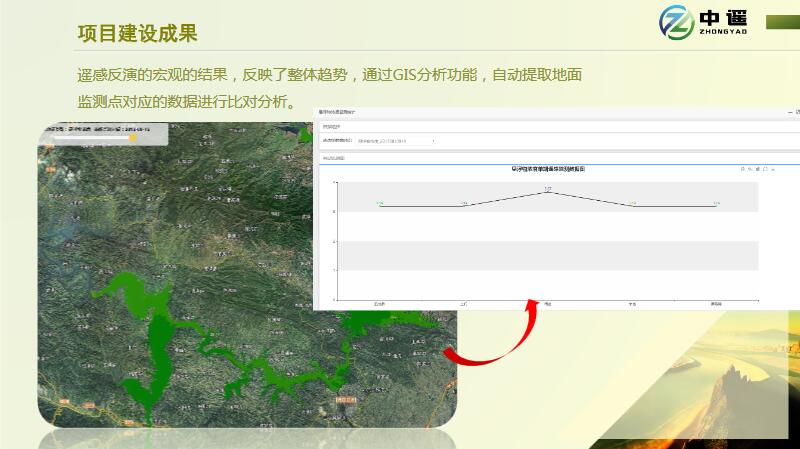
Task: Click the chart title text
Action: click(548, 169)
